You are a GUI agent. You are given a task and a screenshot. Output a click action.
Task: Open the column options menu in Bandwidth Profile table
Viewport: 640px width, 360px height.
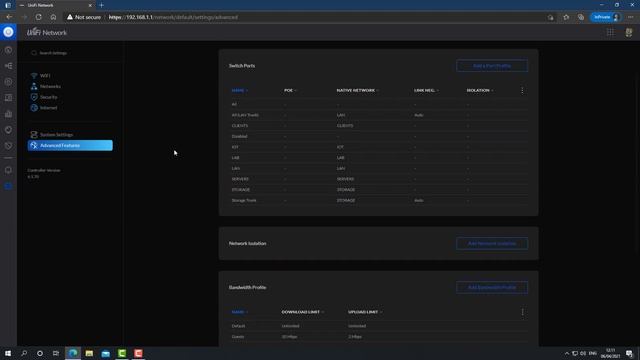(522, 312)
